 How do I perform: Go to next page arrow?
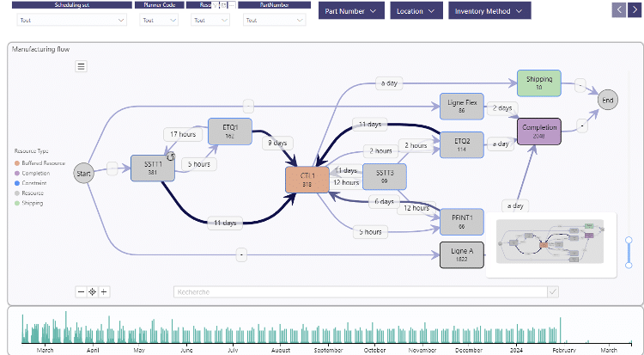point(635,9)
